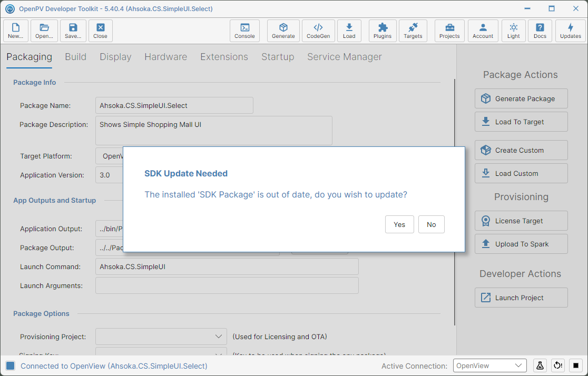Click the Launch Project button

tap(521, 298)
